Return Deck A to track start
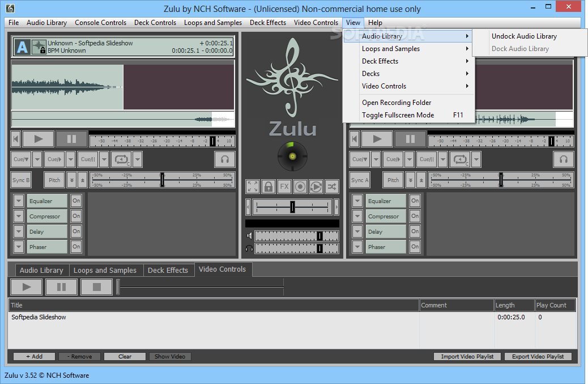This screenshot has height=384, width=588. 15,139
